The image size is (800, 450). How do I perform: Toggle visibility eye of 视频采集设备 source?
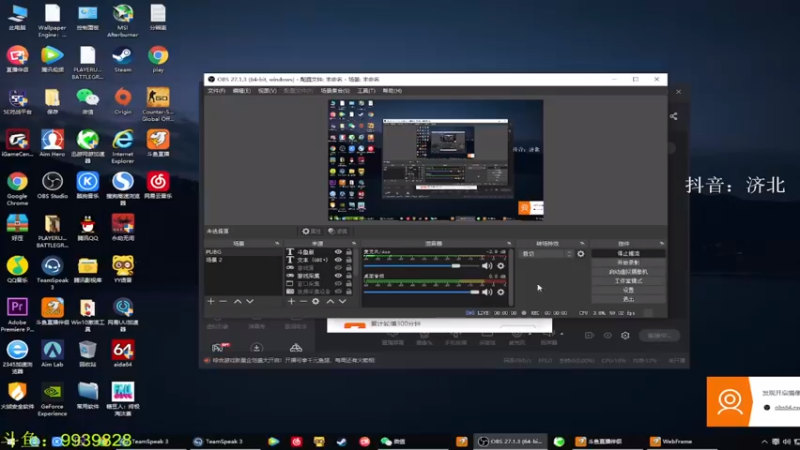pos(338,291)
